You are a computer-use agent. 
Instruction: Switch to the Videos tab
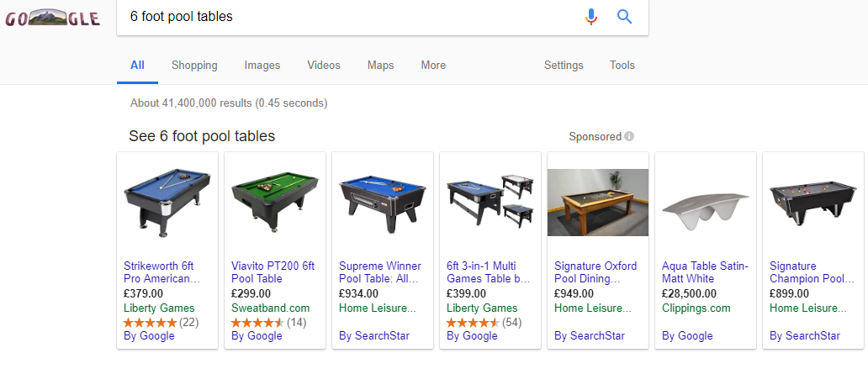(324, 66)
